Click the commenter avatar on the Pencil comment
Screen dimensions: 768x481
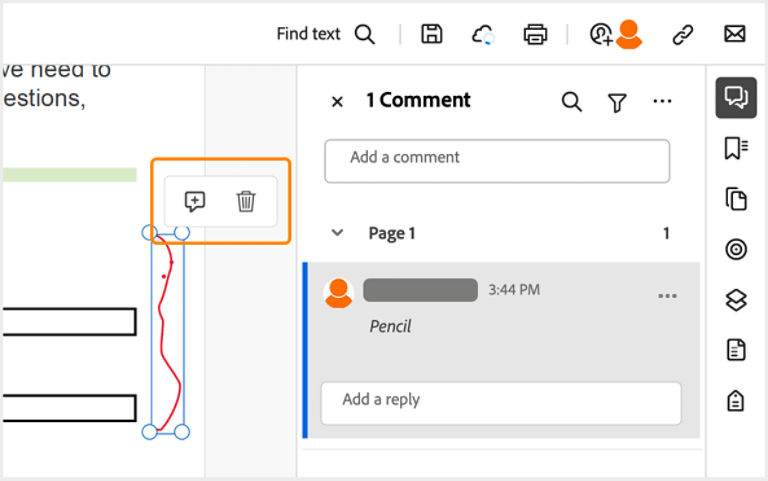pyautogui.click(x=338, y=293)
